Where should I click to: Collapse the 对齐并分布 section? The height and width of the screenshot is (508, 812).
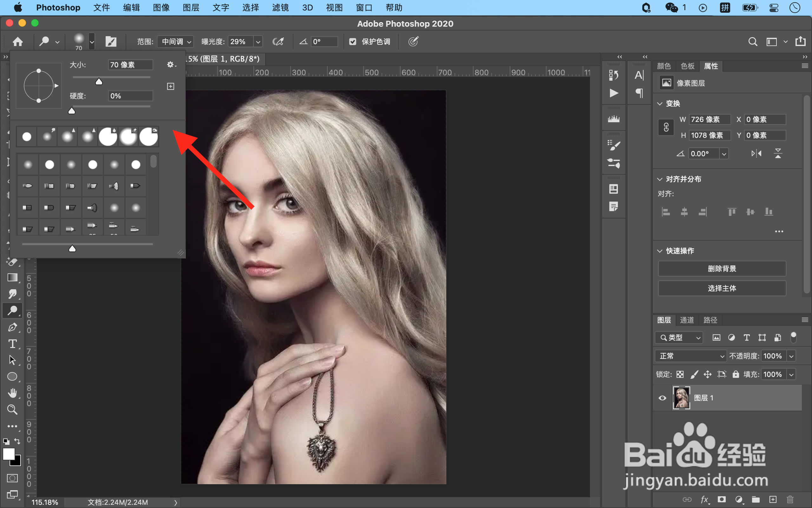click(660, 179)
